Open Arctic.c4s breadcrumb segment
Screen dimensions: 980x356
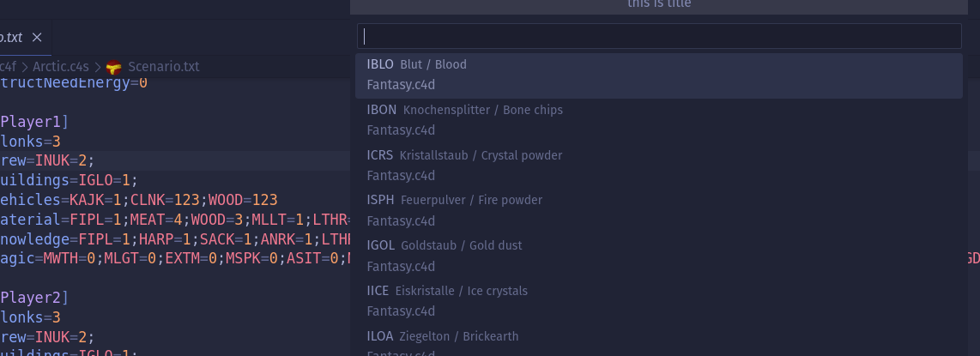61,67
